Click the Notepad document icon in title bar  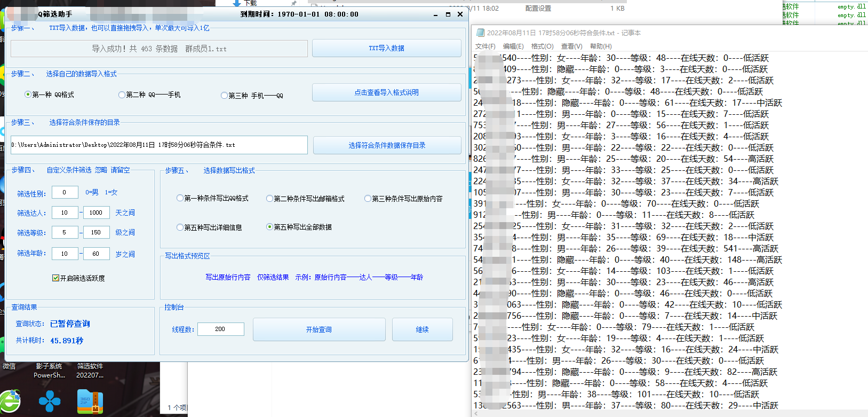[480, 33]
